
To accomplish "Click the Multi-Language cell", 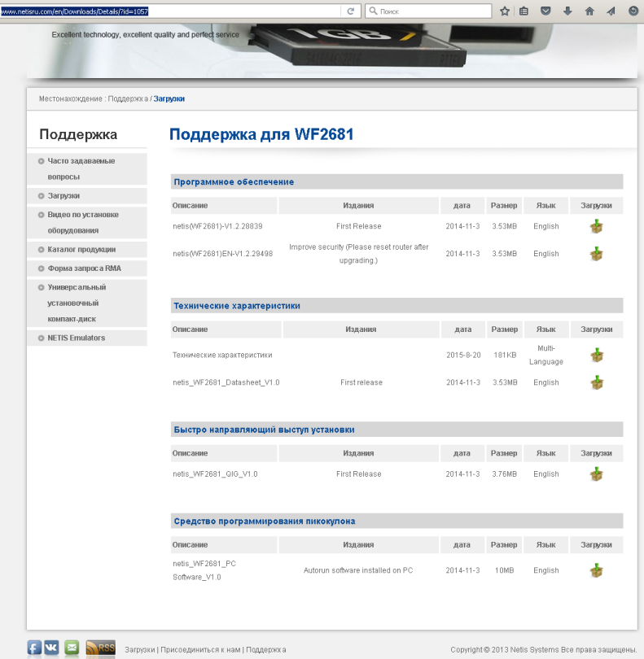I will (x=546, y=356).
